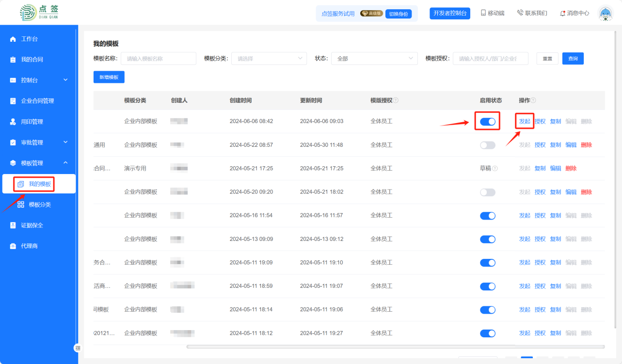Toggle status for template created 2024-05-11 19:09
The width and height of the screenshot is (622, 364).
pos(488,263)
